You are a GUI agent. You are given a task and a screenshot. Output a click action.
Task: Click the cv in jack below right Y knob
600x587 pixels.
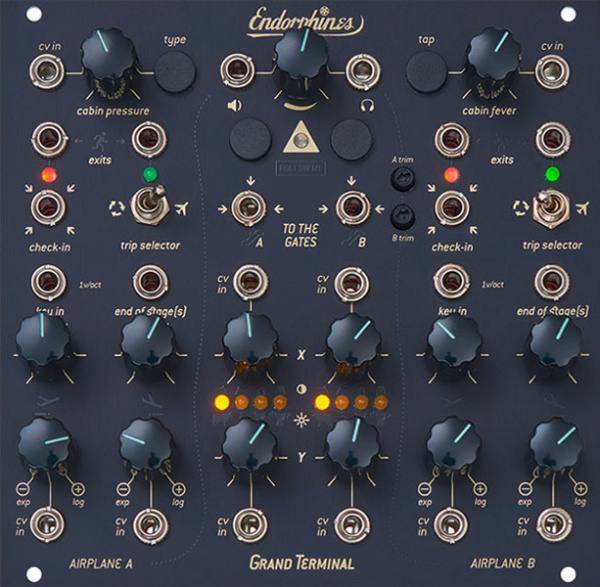coord(352,525)
